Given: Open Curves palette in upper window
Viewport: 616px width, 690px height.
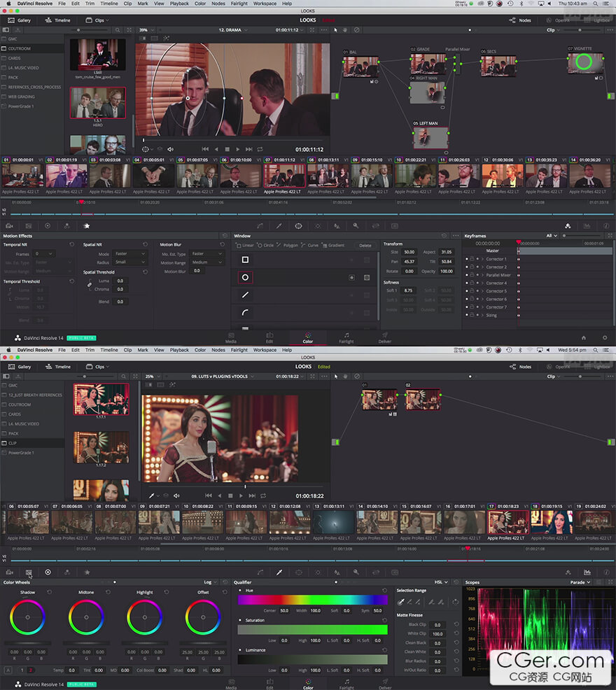Looking at the screenshot, I should (260, 226).
